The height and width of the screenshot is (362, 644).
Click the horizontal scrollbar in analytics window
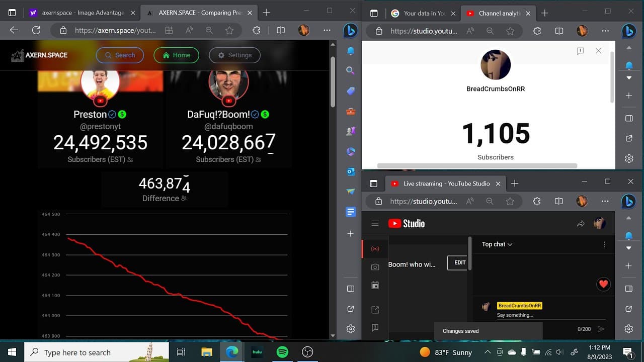pyautogui.click(x=477, y=165)
